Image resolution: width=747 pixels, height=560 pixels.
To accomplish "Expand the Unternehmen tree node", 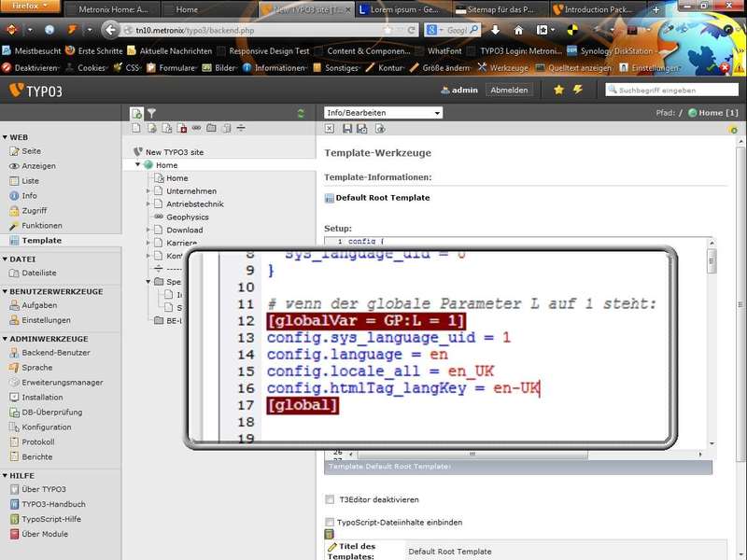I will (x=148, y=191).
